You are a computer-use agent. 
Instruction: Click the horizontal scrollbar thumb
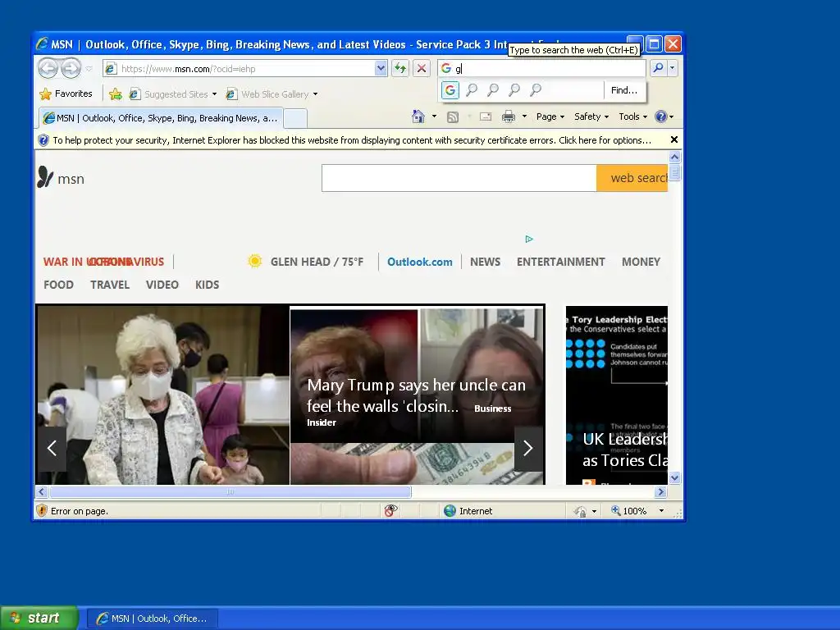tap(231, 492)
